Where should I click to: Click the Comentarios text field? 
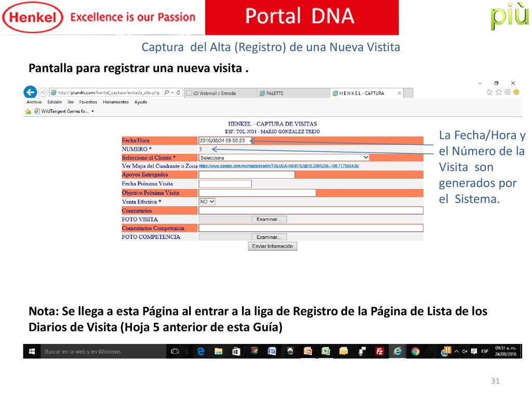311,210
